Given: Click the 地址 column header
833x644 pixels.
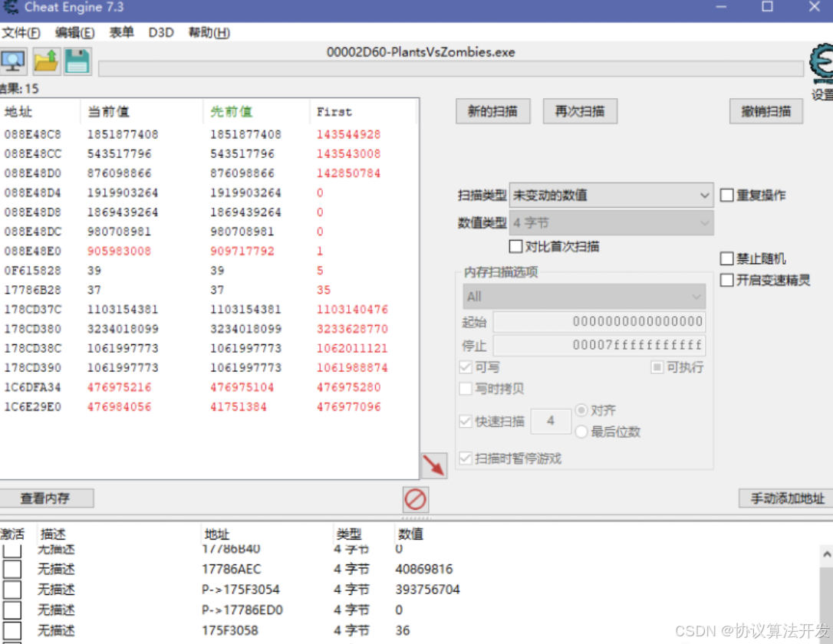Looking at the screenshot, I should point(41,111).
